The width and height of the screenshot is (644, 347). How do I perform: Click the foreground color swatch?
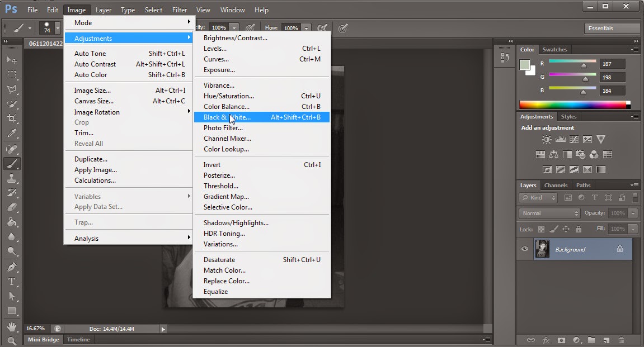524,65
